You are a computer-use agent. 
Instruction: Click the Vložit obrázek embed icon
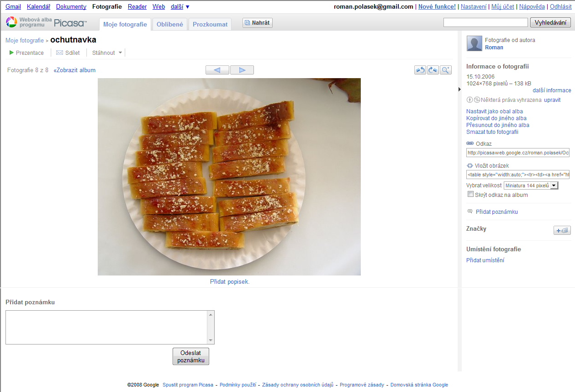point(470,166)
